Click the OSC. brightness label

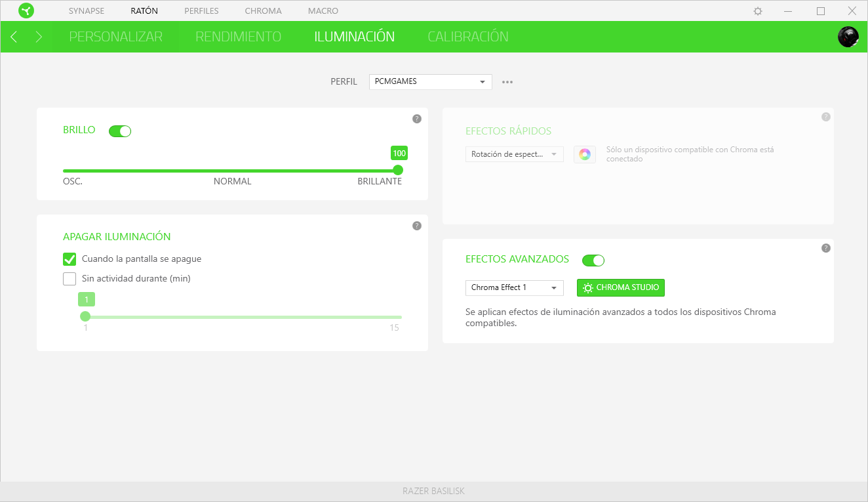click(x=73, y=181)
